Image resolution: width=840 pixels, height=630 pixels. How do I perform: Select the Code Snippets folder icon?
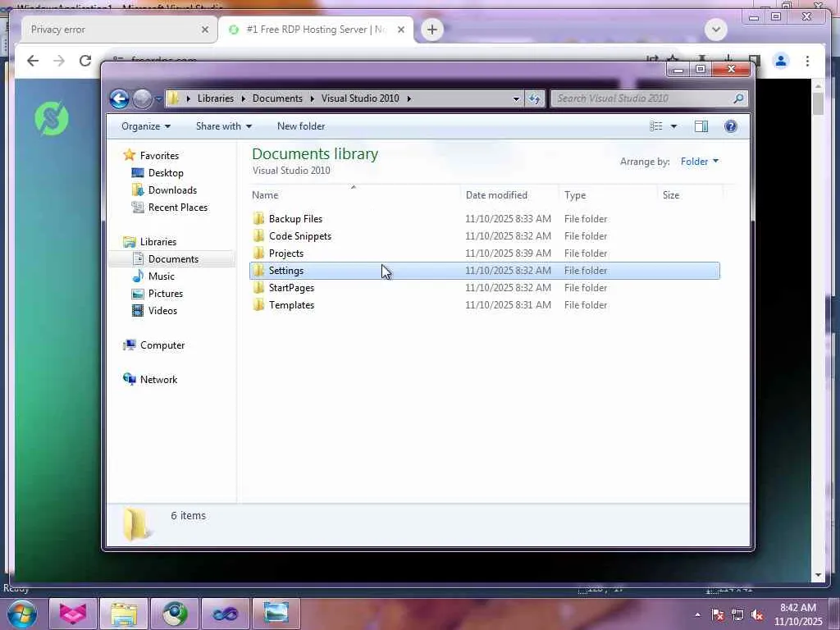pos(258,235)
